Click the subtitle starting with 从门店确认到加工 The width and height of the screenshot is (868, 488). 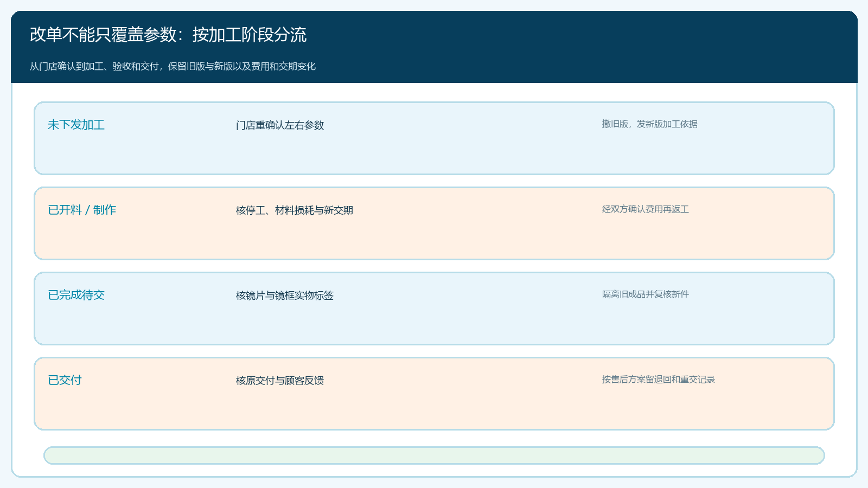point(173,66)
